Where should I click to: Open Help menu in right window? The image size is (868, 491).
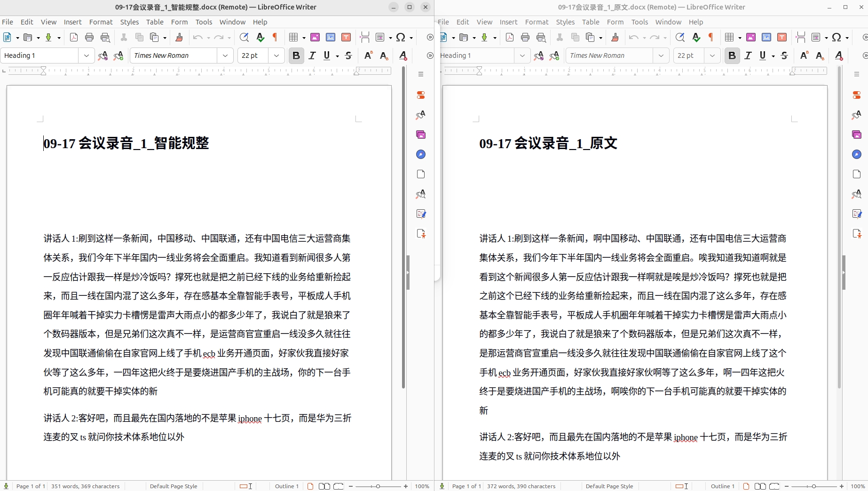click(x=696, y=22)
